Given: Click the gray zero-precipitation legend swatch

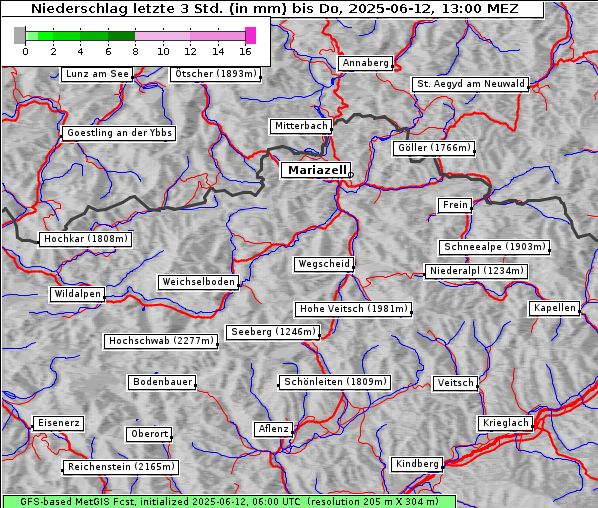Looking at the screenshot, I should click(x=19, y=35).
